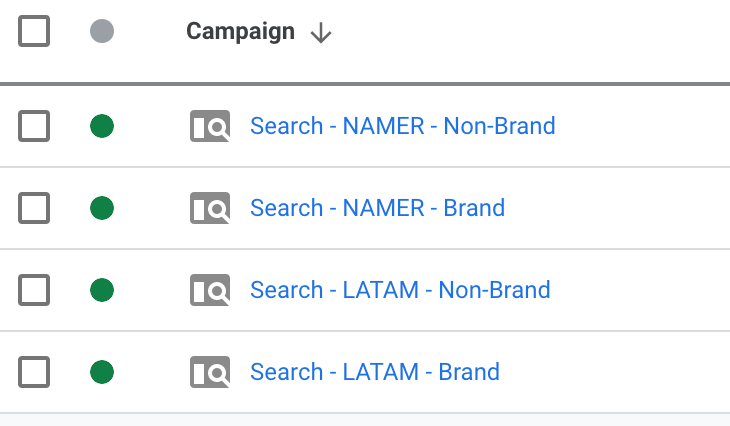Click the search icon beside LATAM Non-Brand
This screenshot has height=426, width=730.
(x=210, y=291)
